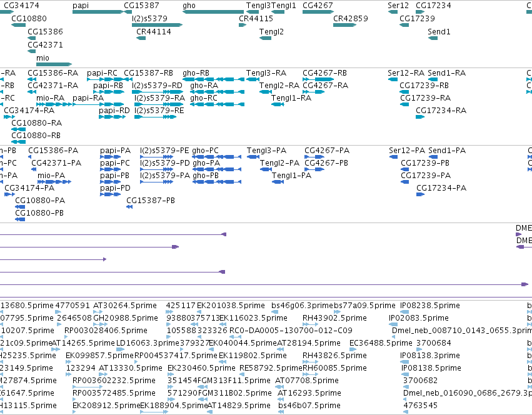The image size is (532, 415).
Task: Select the Tengl3 gene label
Action: pos(259,6)
